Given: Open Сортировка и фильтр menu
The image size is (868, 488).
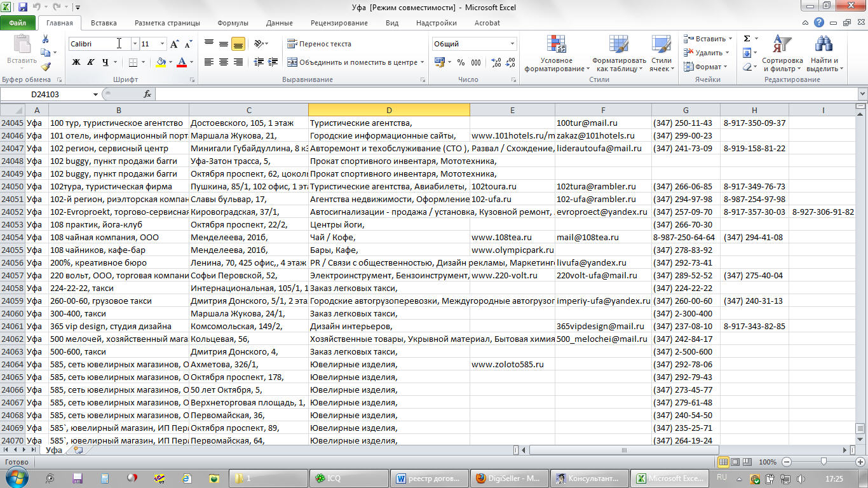Looking at the screenshot, I should pyautogui.click(x=782, y=53).
